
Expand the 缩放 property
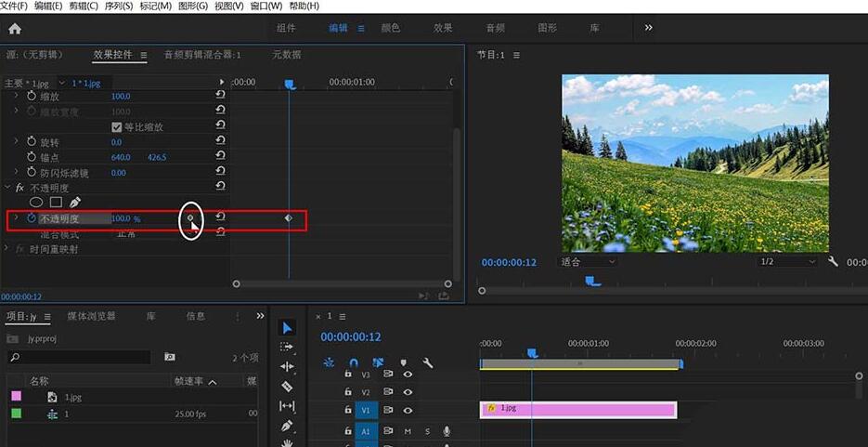[16, 96]
